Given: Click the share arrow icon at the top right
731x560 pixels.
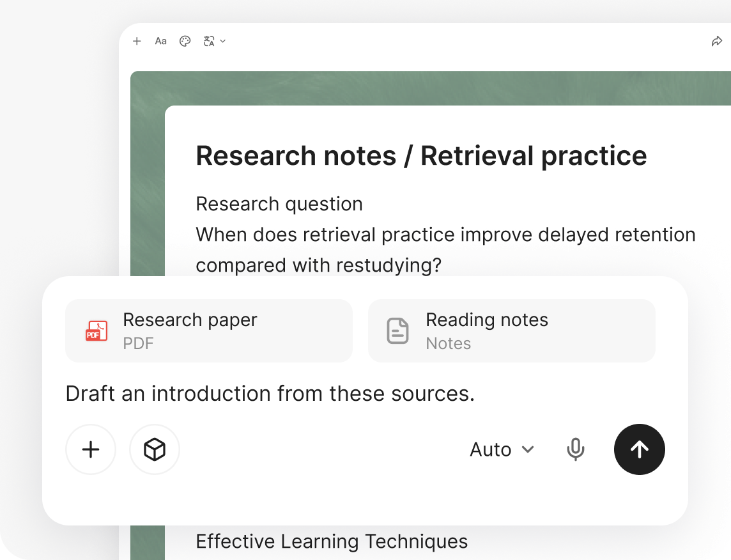Looking at the screenshot, I should [716, 41].
